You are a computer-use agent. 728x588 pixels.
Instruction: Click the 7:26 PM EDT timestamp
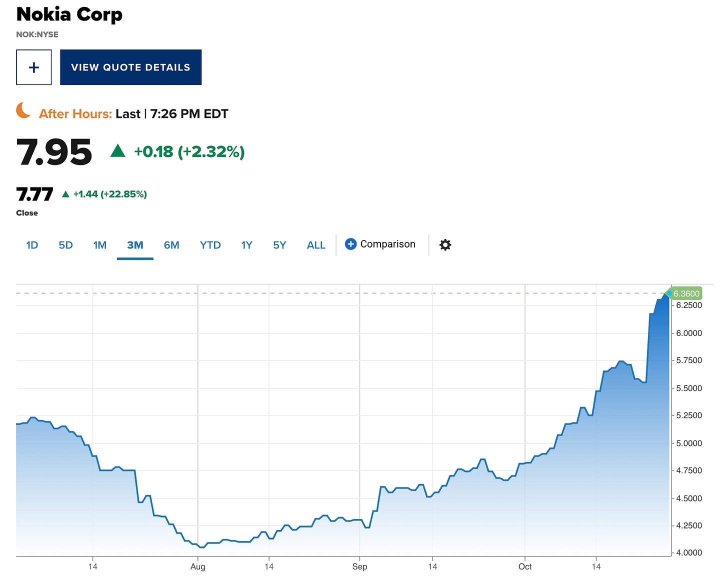[x=189, y=114]
